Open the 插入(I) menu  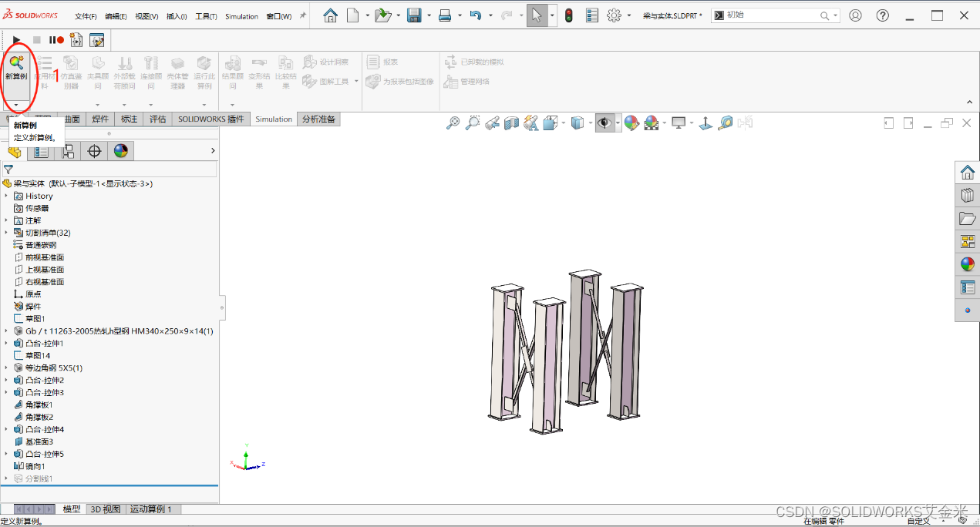pos(177,16)
